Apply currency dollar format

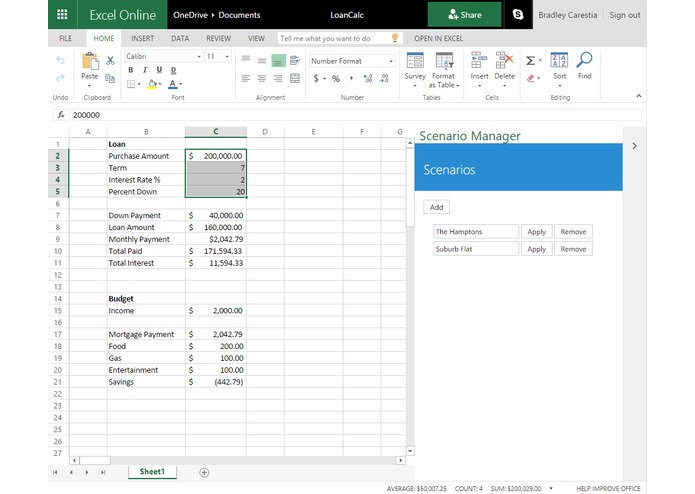tap(316, 78)
